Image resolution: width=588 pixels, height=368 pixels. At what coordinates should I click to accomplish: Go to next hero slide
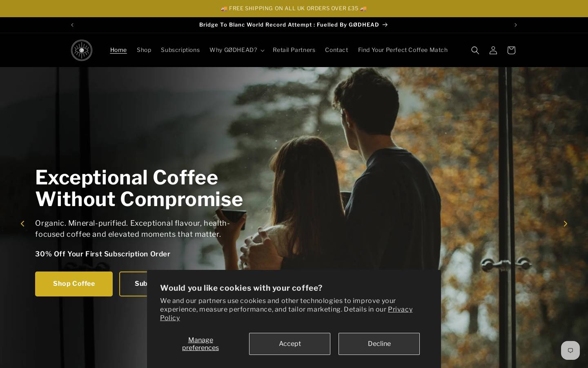click(565, 224)
